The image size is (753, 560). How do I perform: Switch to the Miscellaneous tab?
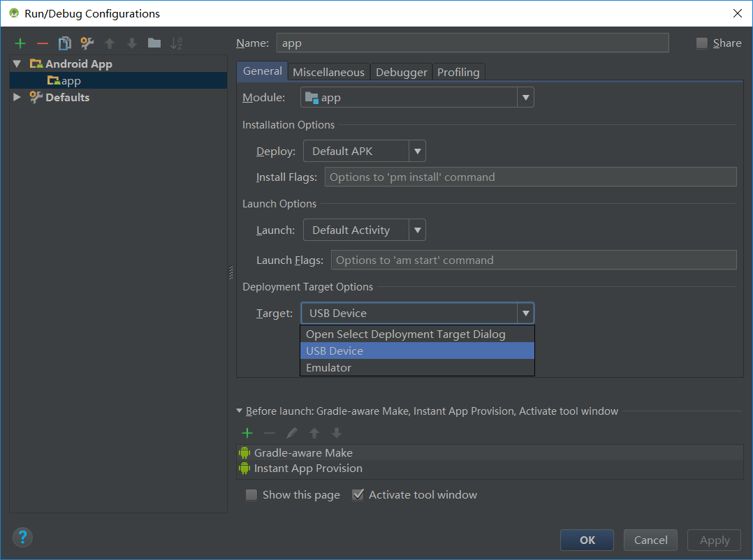click(x=328, y=72)
